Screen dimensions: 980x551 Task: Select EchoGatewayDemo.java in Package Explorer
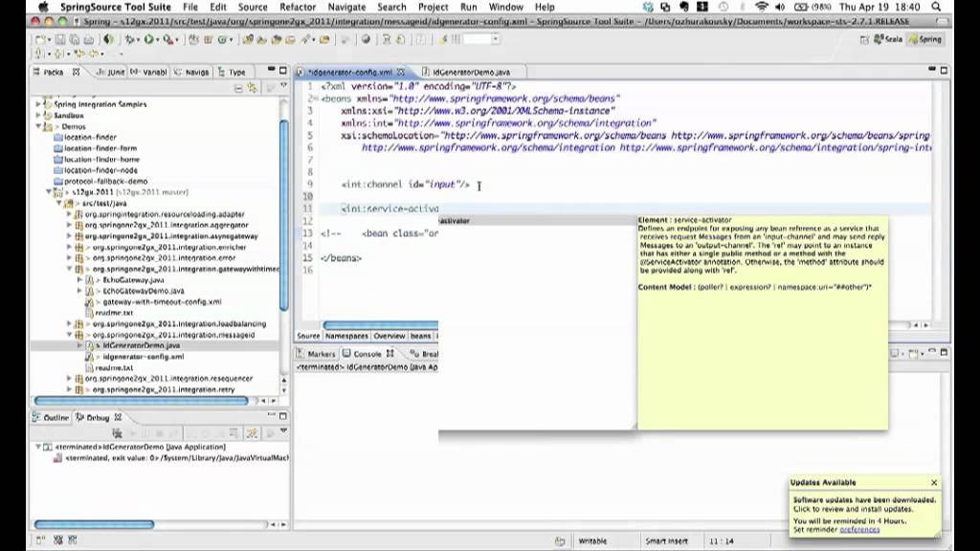click(x=144, y=291)
